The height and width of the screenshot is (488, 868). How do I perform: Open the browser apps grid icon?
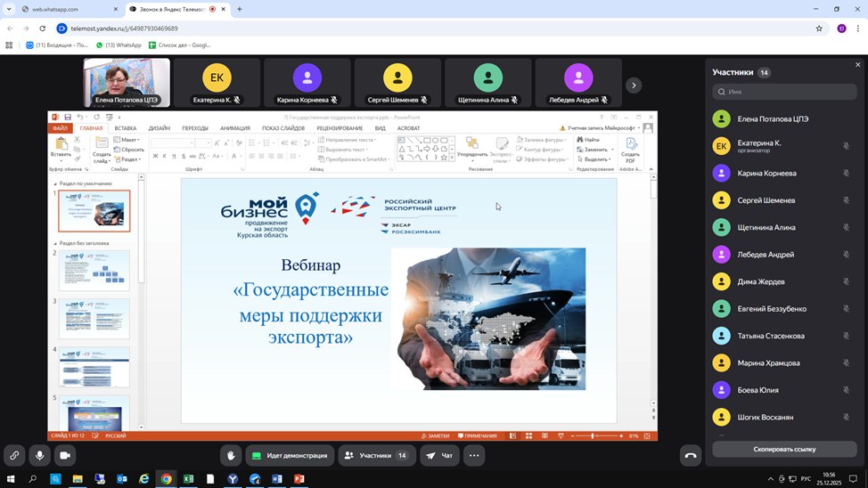point(9,45)
